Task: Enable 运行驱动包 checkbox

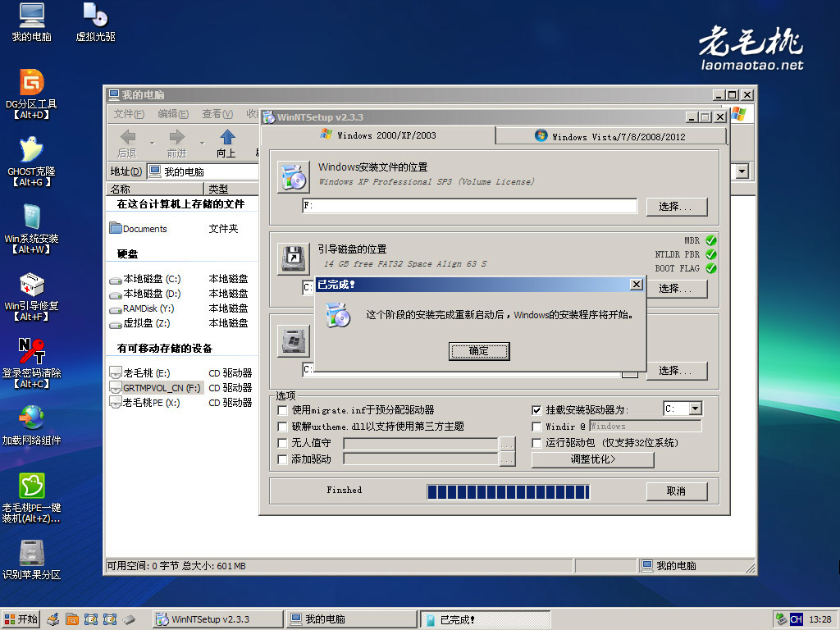Action: pos(536,443)
